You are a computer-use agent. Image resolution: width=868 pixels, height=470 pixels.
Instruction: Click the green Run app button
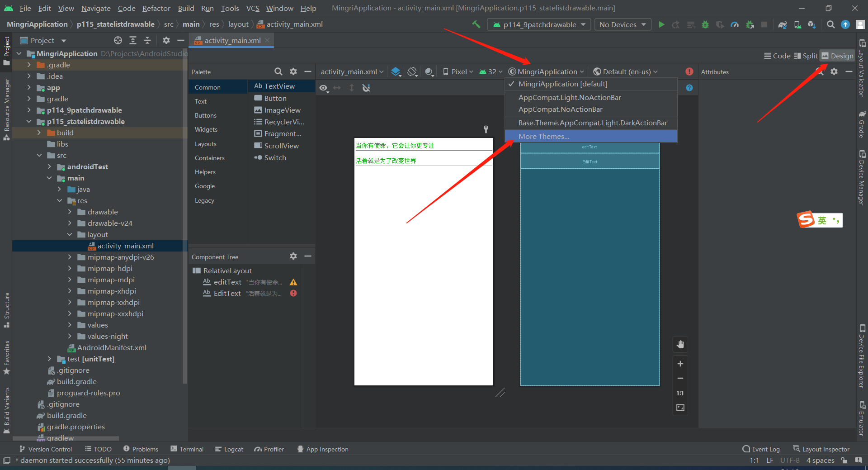(661, 24)
